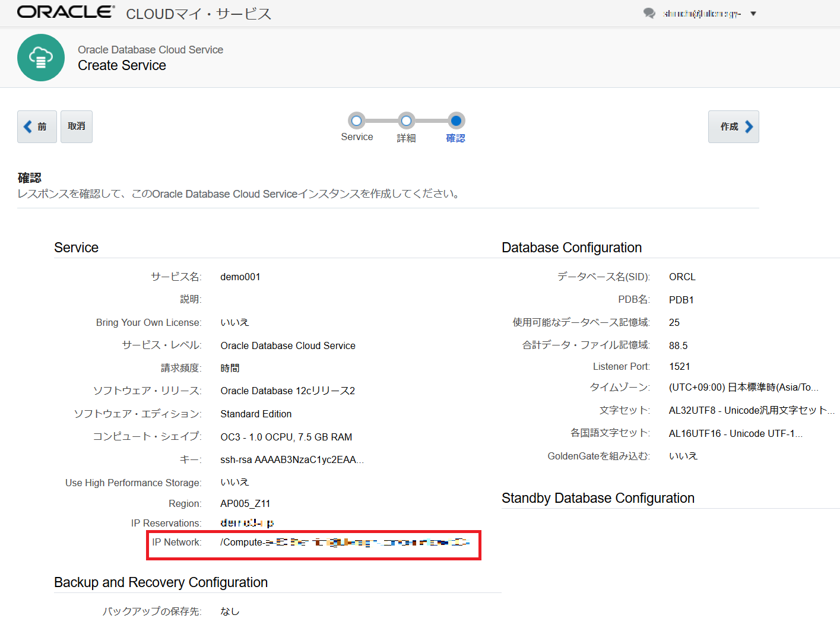The image size is (840, 631).
Task: Click OC3 - 1.0 OCPU, 7.5 GB RAM value
Action: (x=286, y=437)
